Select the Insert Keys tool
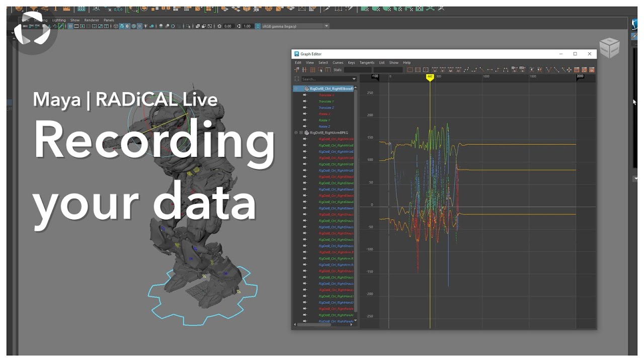Image resolution: width=644 pixels, height=362 pixels. pyautogui.click(x=304, y=69)
